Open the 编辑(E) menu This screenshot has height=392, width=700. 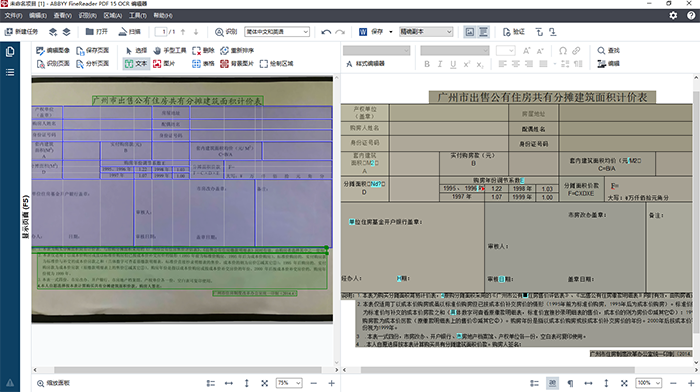click(38, 16)
